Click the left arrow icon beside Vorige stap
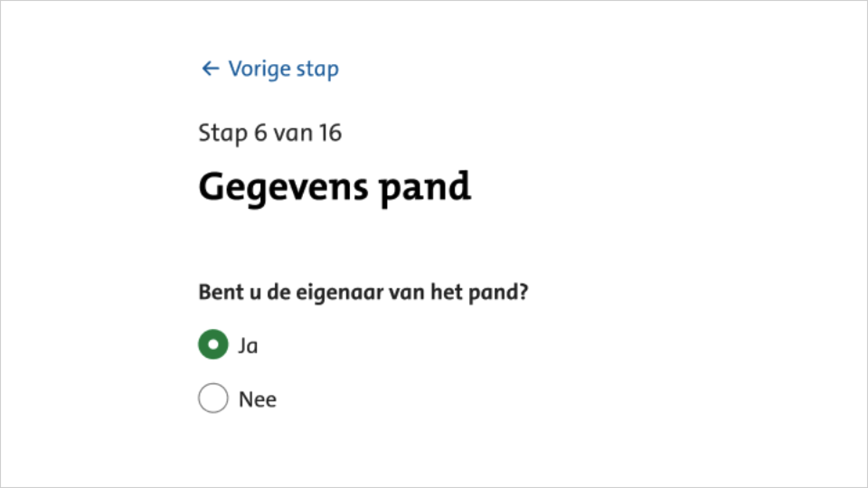Image resolution: width=868 pixels, height=488 pixels. tap(210, 69)
